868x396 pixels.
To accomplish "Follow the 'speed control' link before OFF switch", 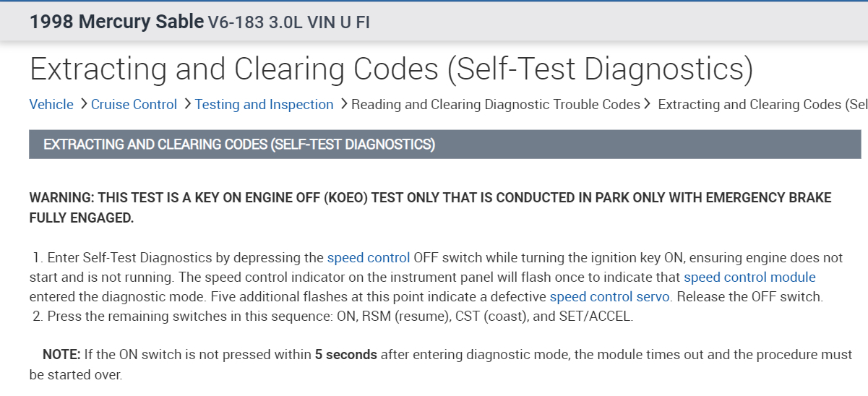I will (x=369, y=258).
